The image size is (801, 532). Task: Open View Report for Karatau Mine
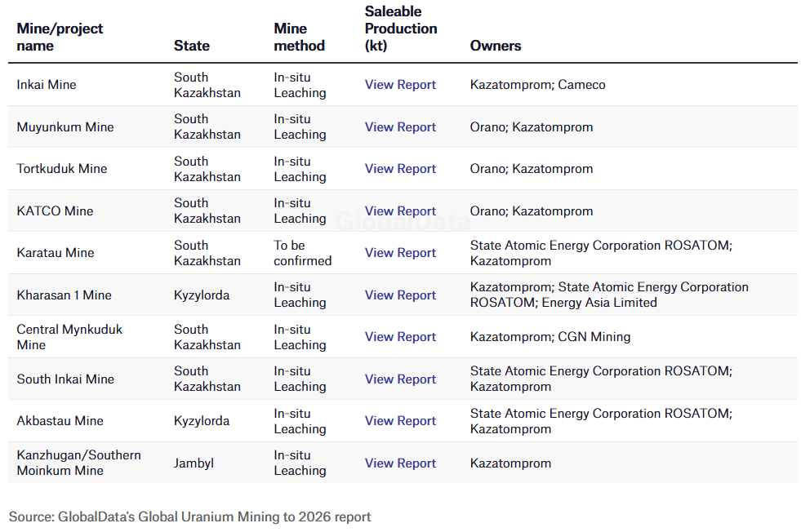pos(400,253)
